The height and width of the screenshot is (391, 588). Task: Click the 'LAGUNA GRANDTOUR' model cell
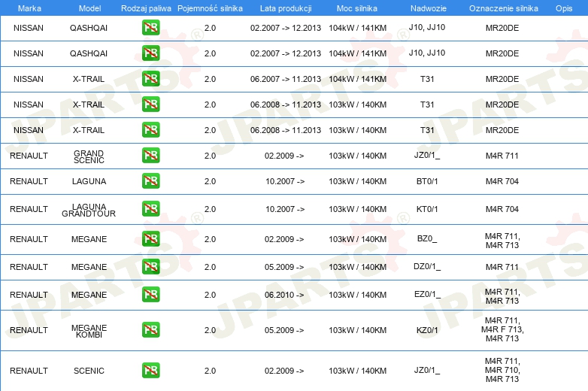[89, 210]
